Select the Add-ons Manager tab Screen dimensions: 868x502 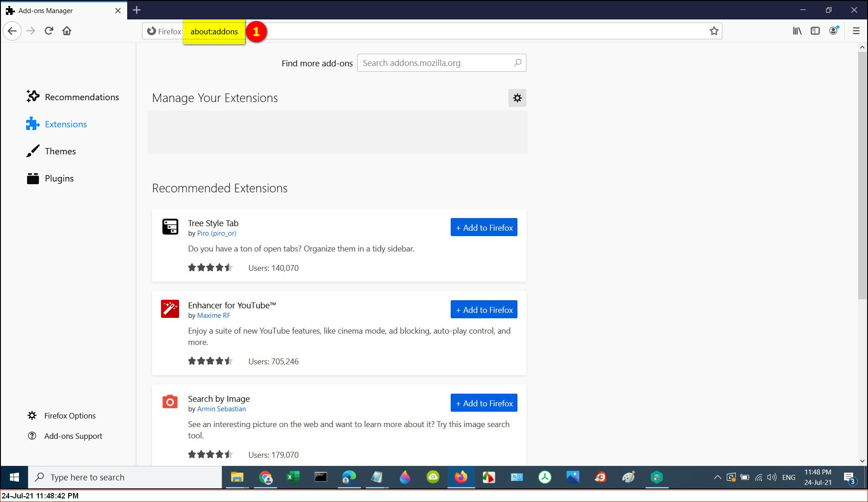coord(63,10)
